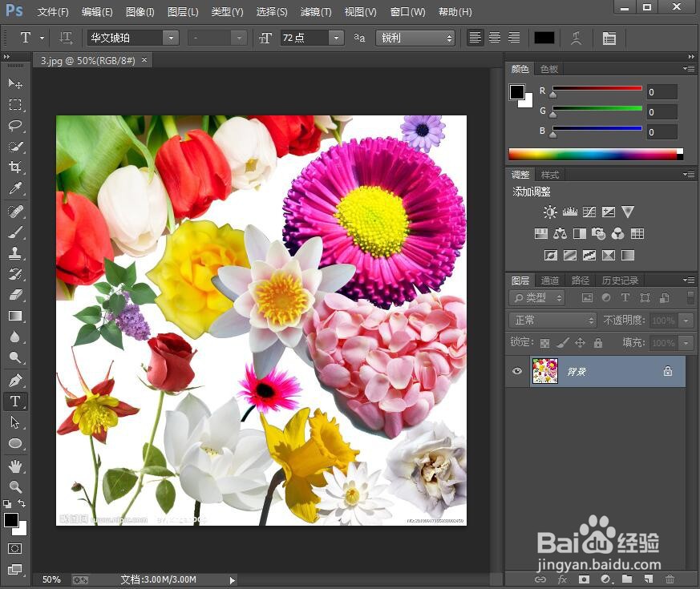Viewport: 700px width, 589px height.
Task: Toggle Quick Mask mode
Action: 14,548
